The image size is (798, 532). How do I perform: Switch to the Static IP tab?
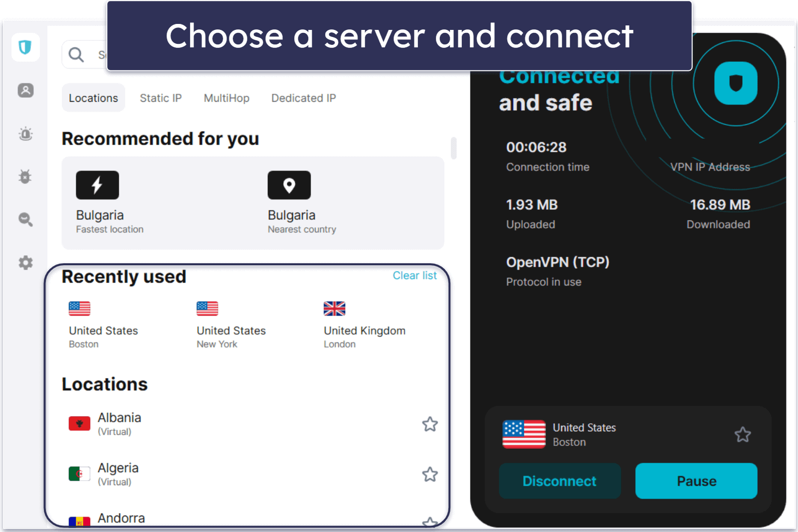pyautogui.click(x=161, y=98)
